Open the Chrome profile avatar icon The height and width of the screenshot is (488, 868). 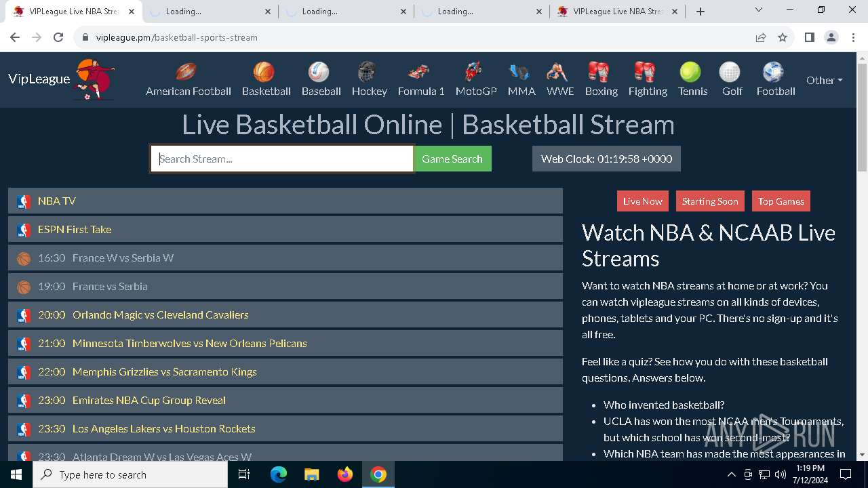pos(831,37)
